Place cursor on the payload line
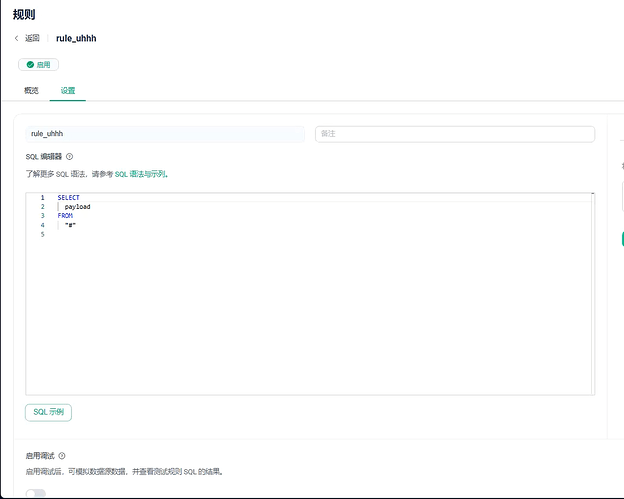Viewport: 624px width, 499px height. (x=77, y=207)
